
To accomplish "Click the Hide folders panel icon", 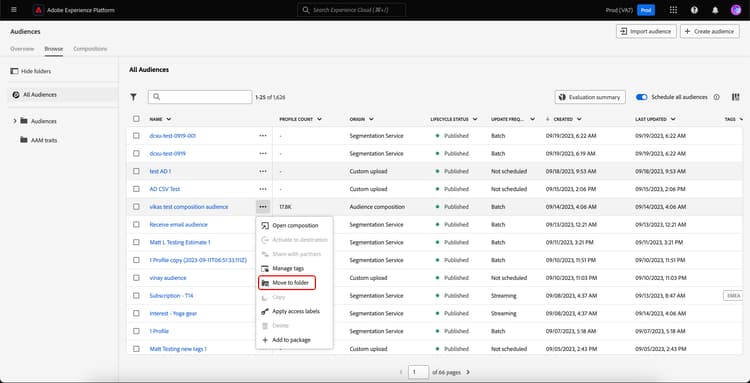I will tap(14, 71).
